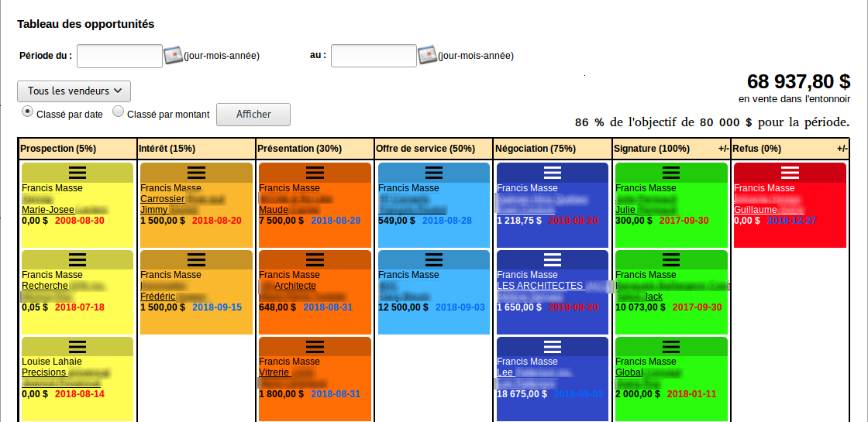Click hamburger menu on Marie-Josee Prospection card
868x422 pixels.
[x=77, y=173]
